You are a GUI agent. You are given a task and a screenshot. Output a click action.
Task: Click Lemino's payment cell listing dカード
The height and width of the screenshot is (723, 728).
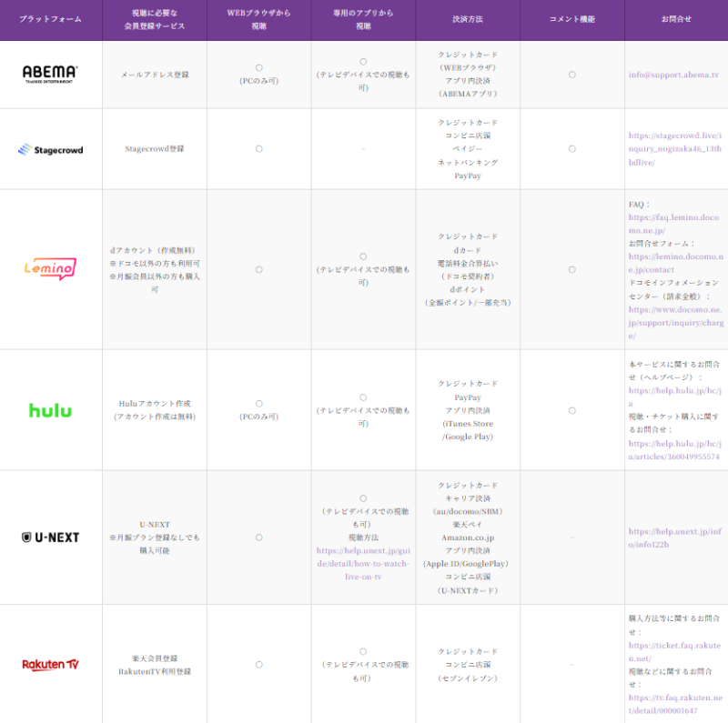click(468, 269)
